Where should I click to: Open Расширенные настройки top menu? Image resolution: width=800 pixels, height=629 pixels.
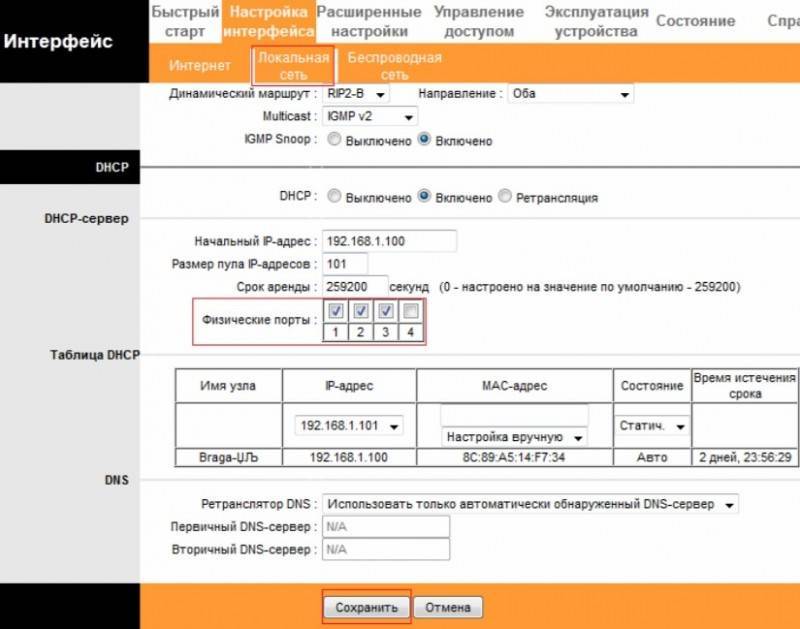(369, 21)
